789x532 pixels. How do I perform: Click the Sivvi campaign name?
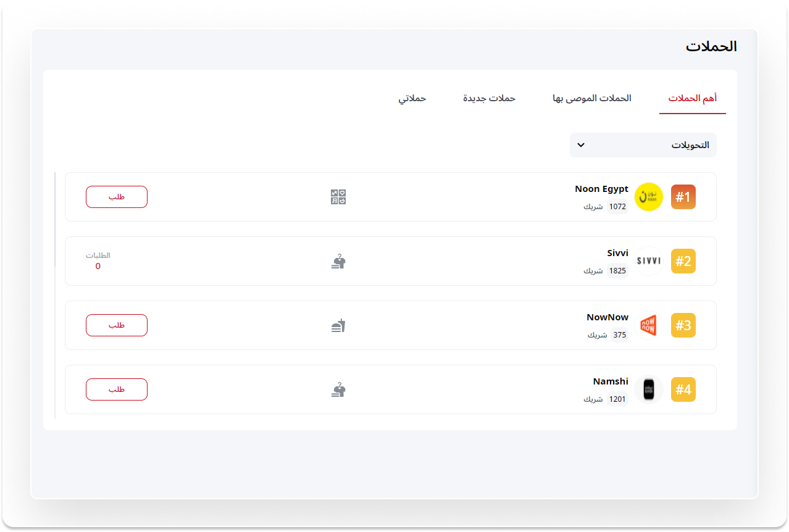[x=618, y=253]
